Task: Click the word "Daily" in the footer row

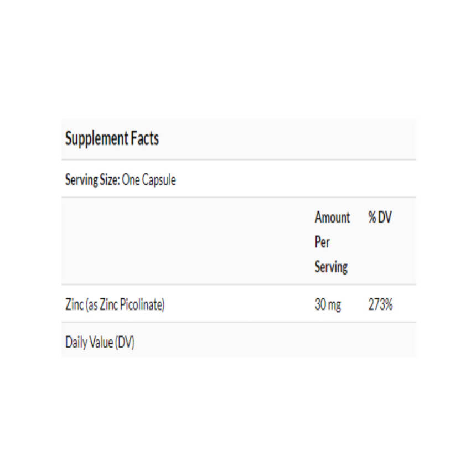Action: click(76, 343)
